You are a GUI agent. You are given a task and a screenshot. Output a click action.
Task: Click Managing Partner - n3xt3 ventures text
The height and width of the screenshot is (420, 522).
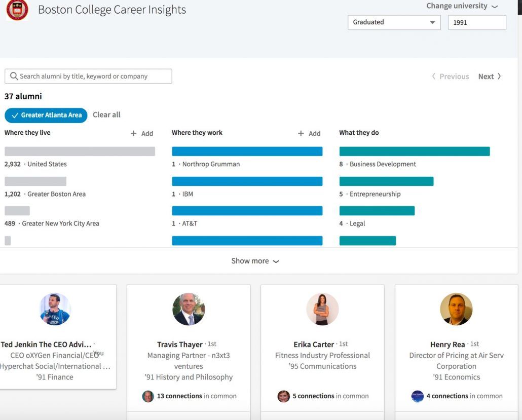click(189, 361)
